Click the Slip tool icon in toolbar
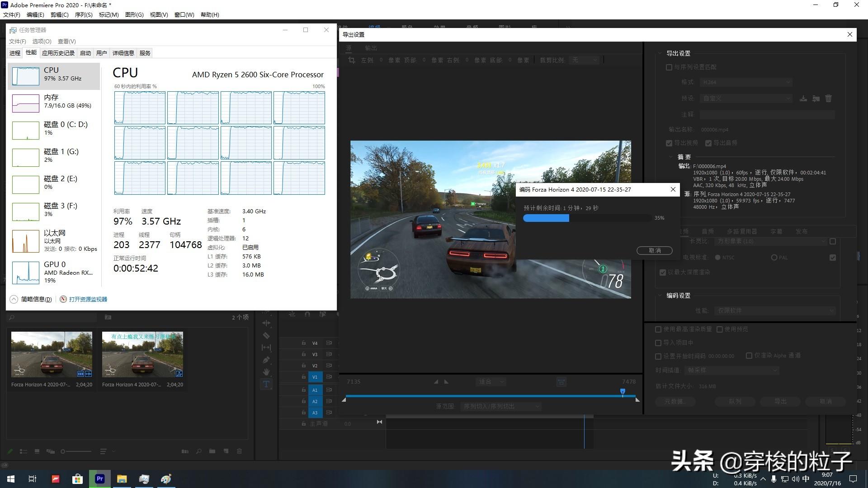868x488 pixels. click(x=267, y=348)
